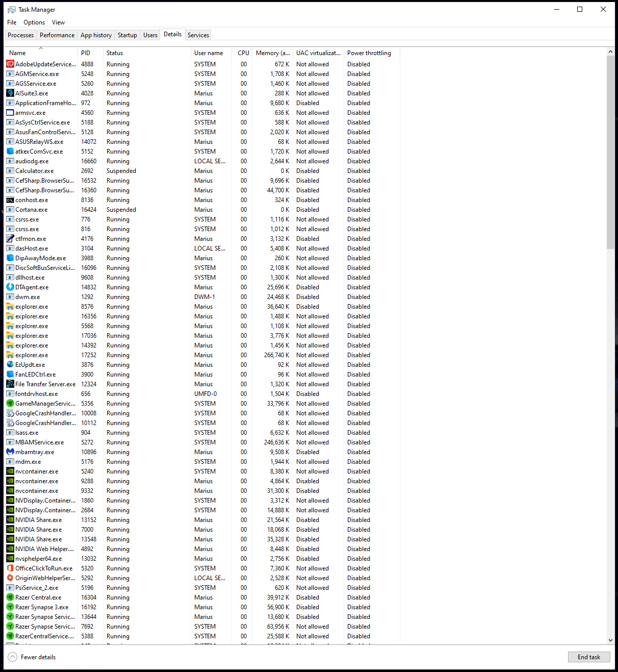
Task: Select the mdm.exe process row
Action: [x=202, y=462]
